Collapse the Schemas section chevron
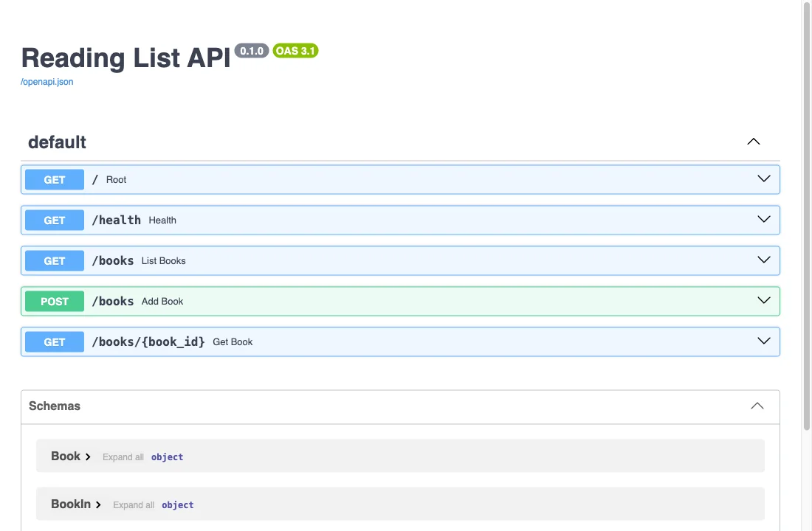The height and width of the screenshot is (531, 812). pos(757,406)
